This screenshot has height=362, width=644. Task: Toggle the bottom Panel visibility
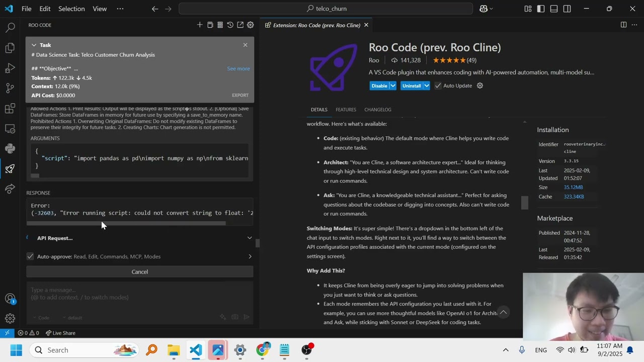tap(554, 9)
